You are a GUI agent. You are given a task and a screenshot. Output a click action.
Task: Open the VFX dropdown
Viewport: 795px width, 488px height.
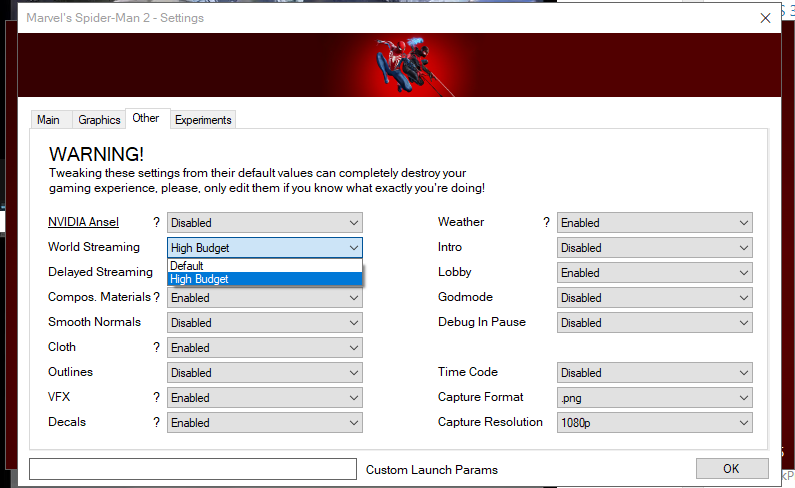(265, 398)
